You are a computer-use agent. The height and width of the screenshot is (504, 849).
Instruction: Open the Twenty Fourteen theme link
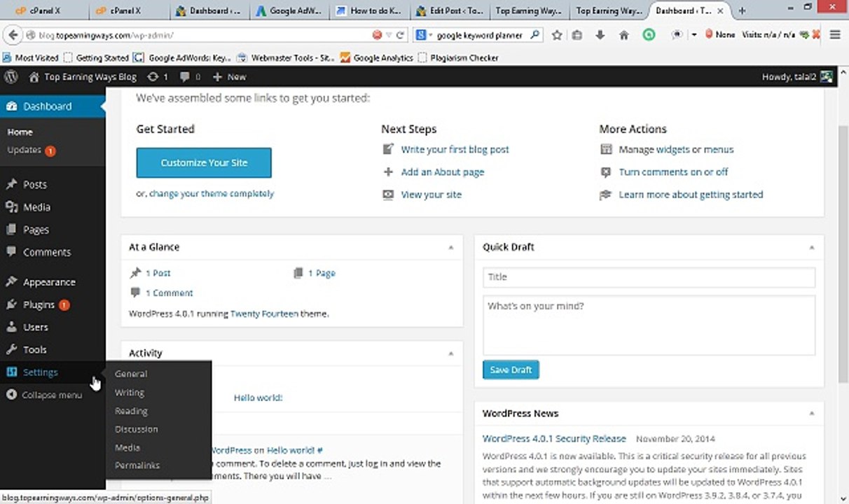click(264, 314)
